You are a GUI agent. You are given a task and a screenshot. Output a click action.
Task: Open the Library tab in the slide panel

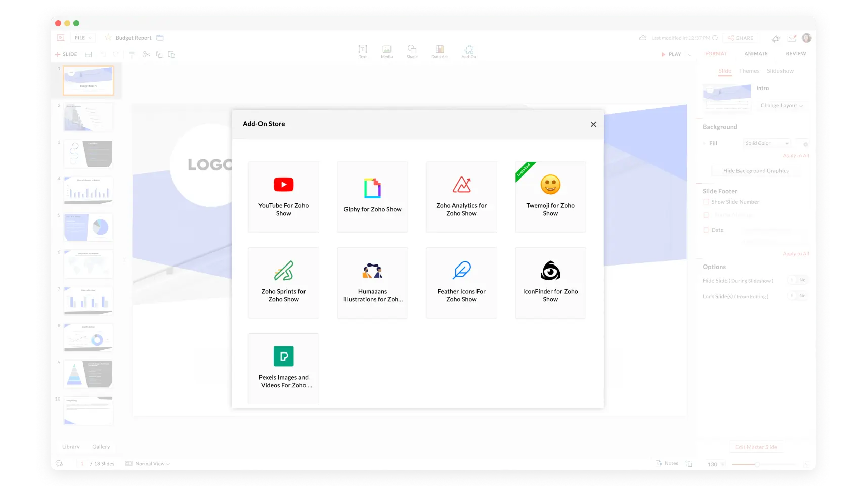[x=71, y=447]
